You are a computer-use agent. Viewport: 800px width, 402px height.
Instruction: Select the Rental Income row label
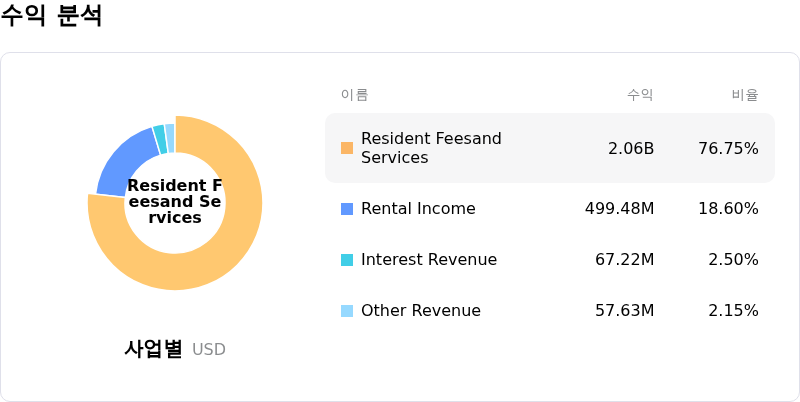pos(418,209)
